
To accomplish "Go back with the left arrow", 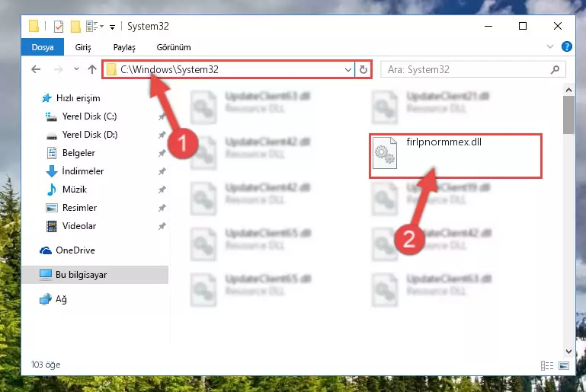I will pos(36,69).
